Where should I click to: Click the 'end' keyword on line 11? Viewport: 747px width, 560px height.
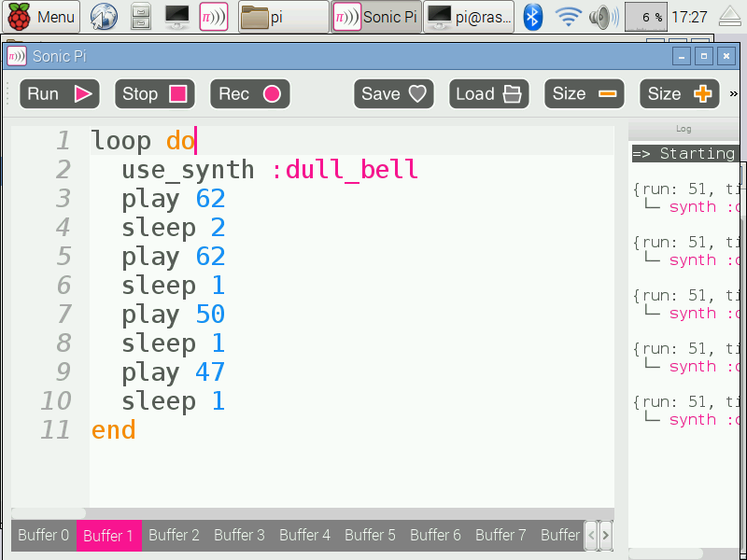pyautogui.click(x=113, y=431)
